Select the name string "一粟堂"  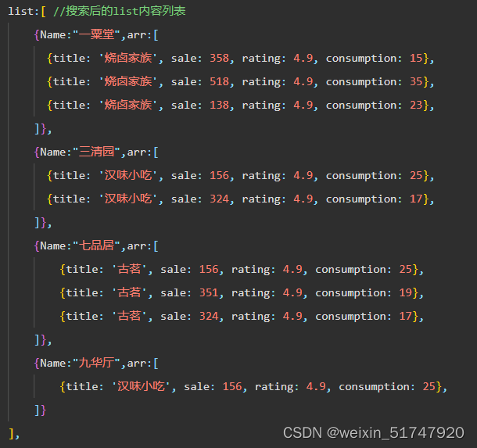point(96,34)
